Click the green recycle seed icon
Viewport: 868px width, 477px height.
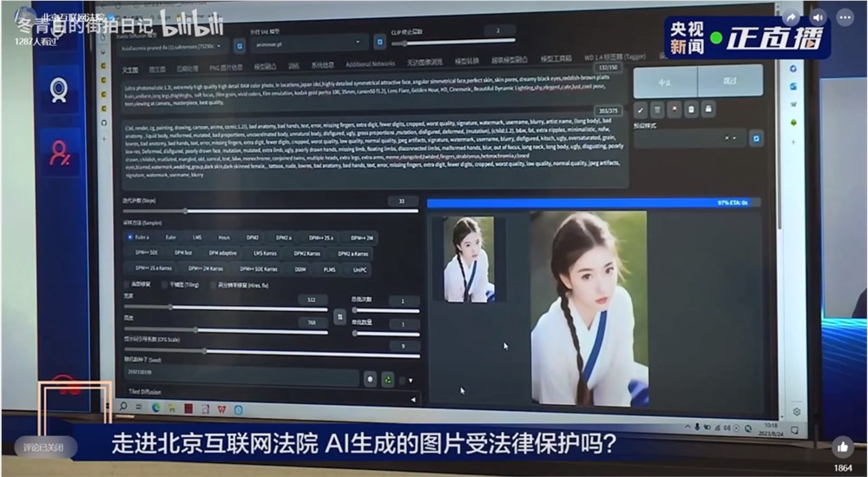[388, 379]
